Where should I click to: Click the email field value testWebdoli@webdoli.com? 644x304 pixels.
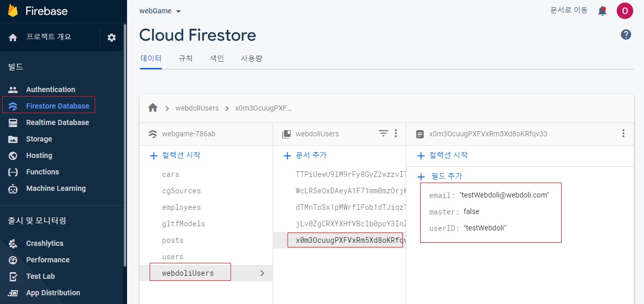tap(504, 195)
